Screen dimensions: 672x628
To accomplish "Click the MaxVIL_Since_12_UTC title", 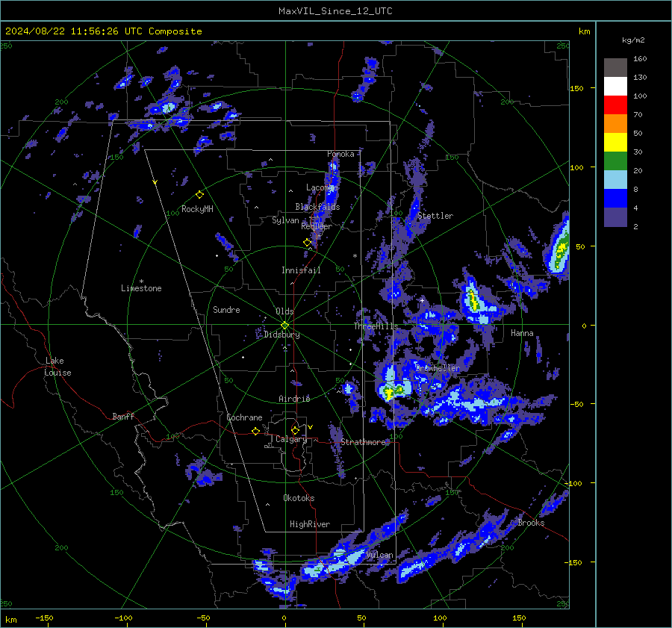I will coord(335,11).
